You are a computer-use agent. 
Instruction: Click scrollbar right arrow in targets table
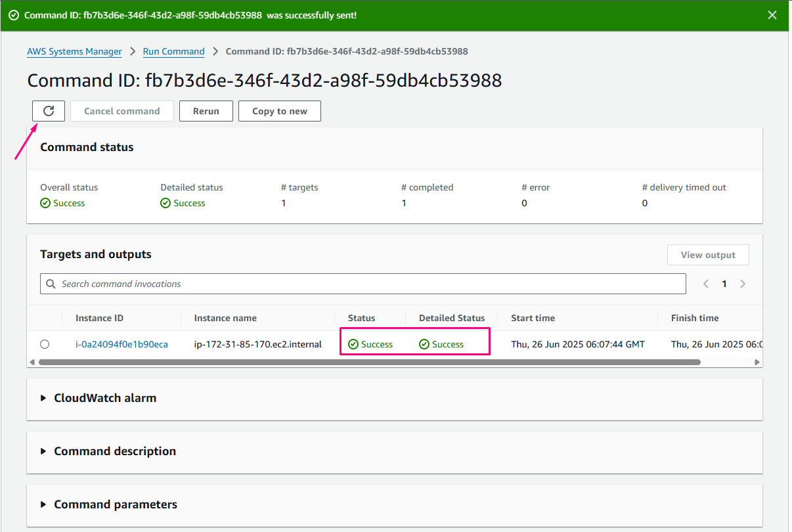(757, 362)
